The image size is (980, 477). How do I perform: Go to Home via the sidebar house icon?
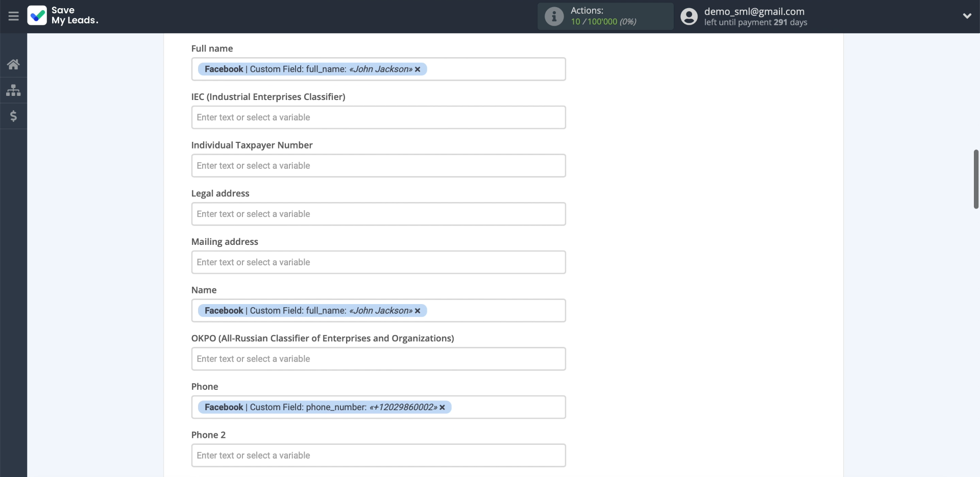[x=13, y=64]
